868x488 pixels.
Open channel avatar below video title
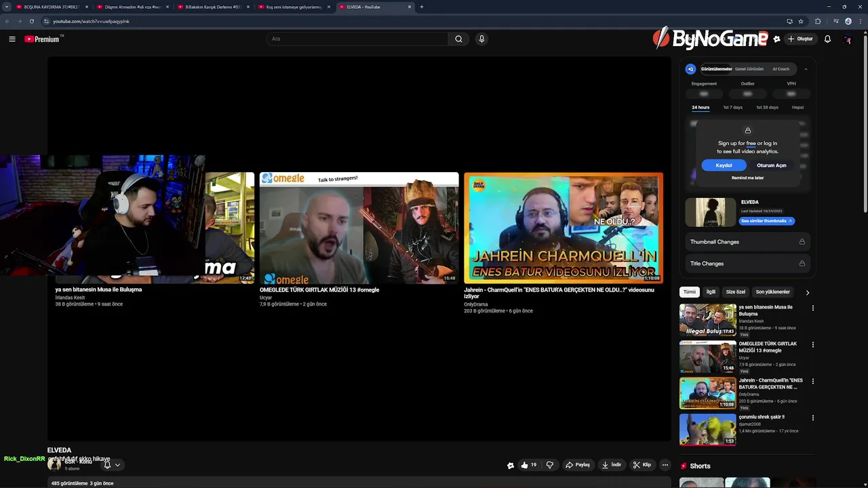click(x=54, y=465)
